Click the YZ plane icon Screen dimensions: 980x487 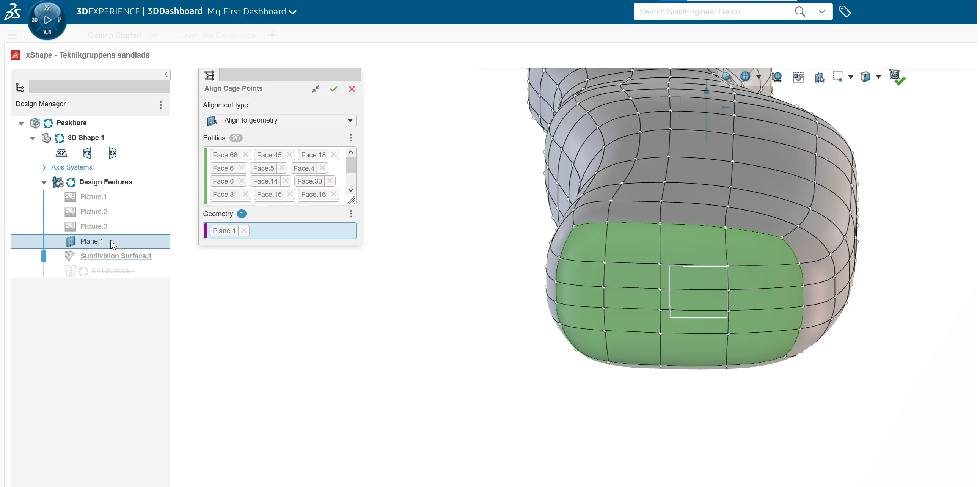pos(87,153)
